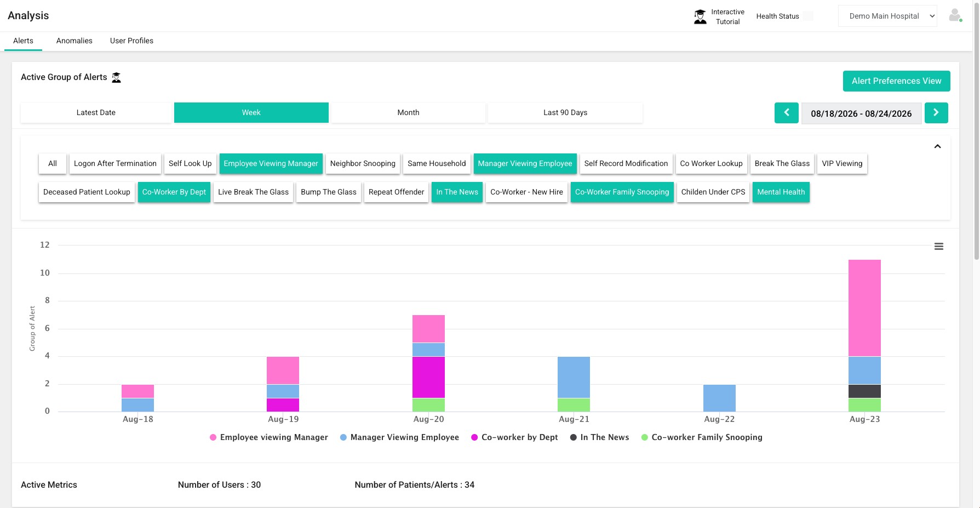
Task: Click the date range field 08/18/2026 - 08/24/2026
Action: (x=861, y=113)
